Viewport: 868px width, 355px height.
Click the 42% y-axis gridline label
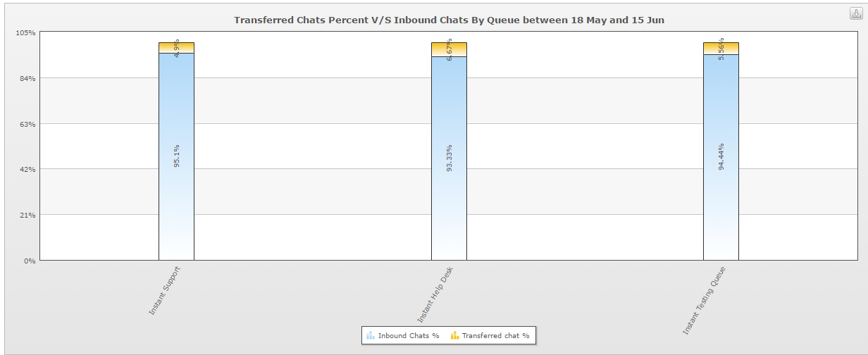click(x=28, y=169)
